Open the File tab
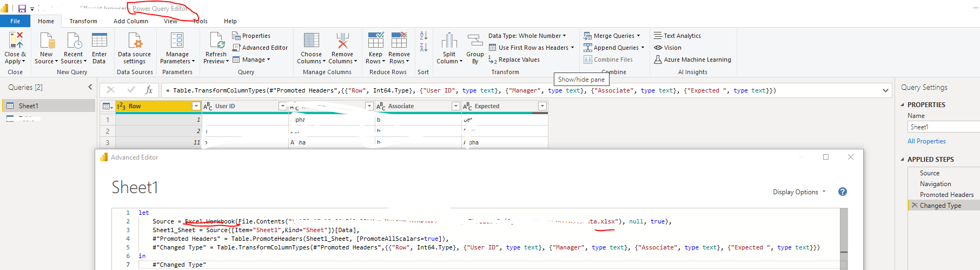Image resolution: width=980 pixels, height=270 pixels. 15,21
